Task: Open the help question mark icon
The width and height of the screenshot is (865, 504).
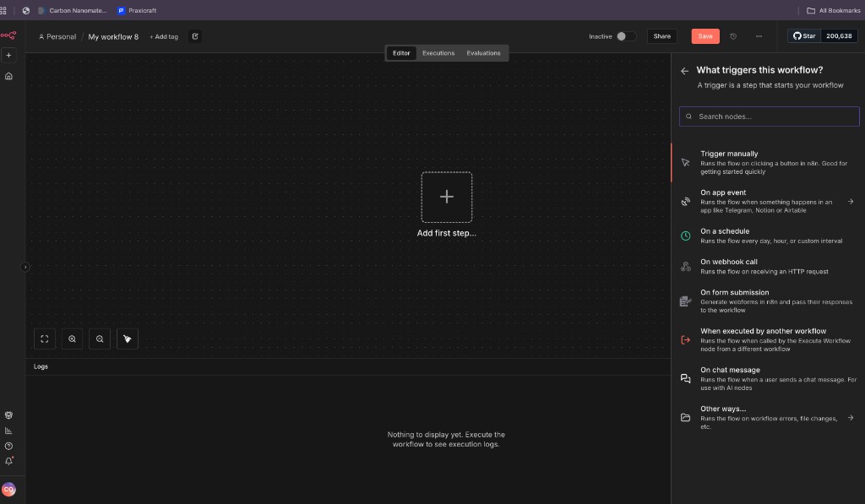Action: (8, 446)
